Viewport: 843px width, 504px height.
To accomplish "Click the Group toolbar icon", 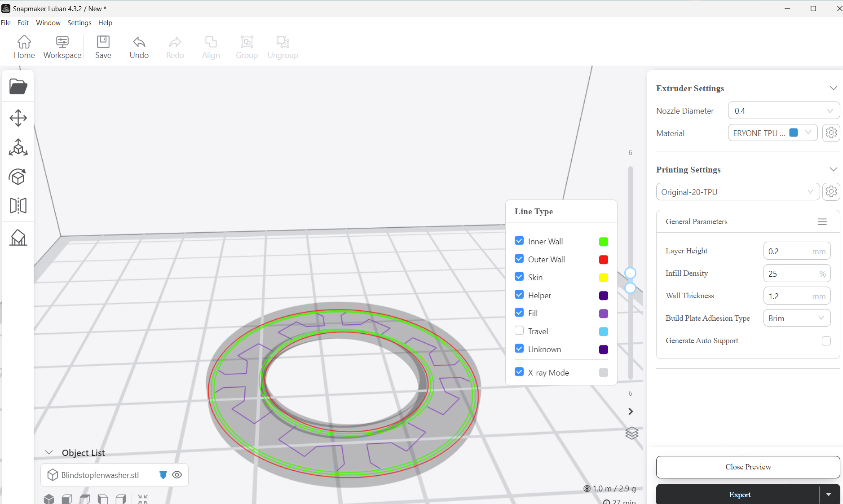I will coord(247,47).
